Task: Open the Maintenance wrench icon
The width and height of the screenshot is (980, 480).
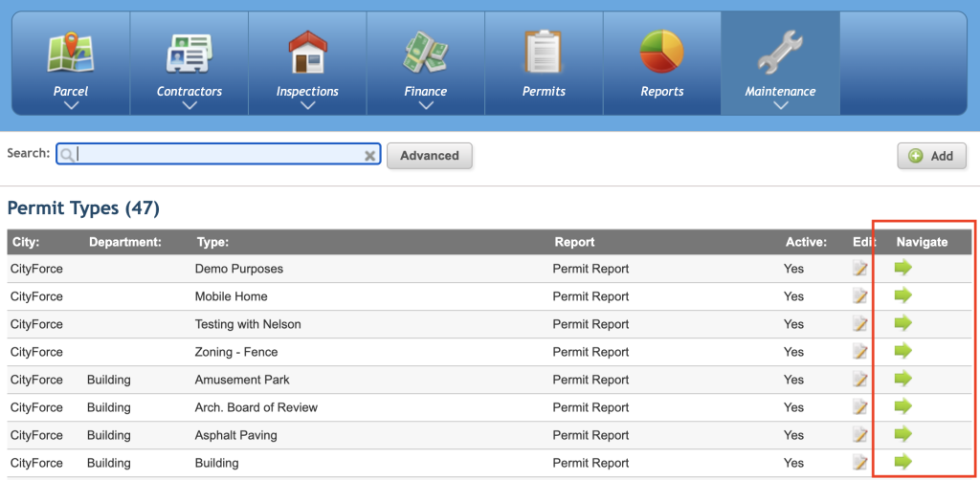Action: tap(780, 53)
